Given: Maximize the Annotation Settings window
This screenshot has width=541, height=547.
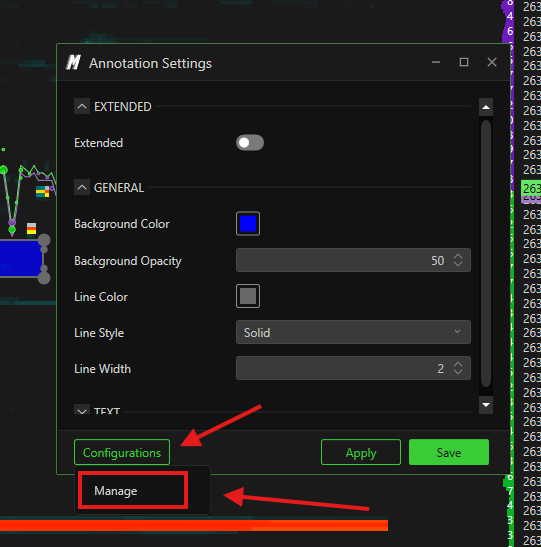Looking at the screenshot, I should point(464,62).
